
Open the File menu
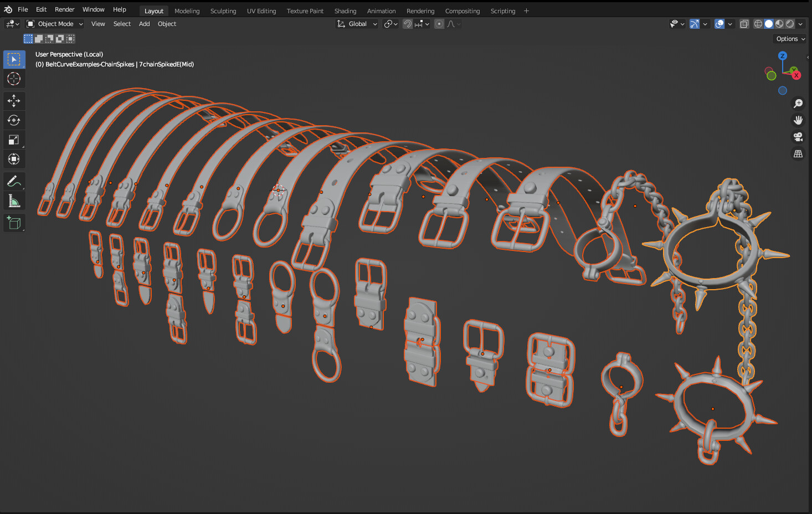[x=23, y=9]
